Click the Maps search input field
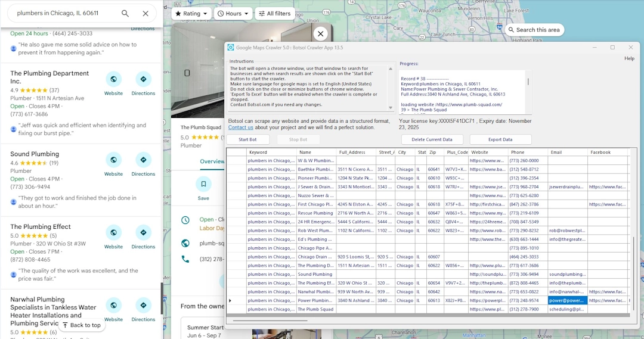Image resolution: width=644 pixels, height=339 pixels. tap(66, 14)
